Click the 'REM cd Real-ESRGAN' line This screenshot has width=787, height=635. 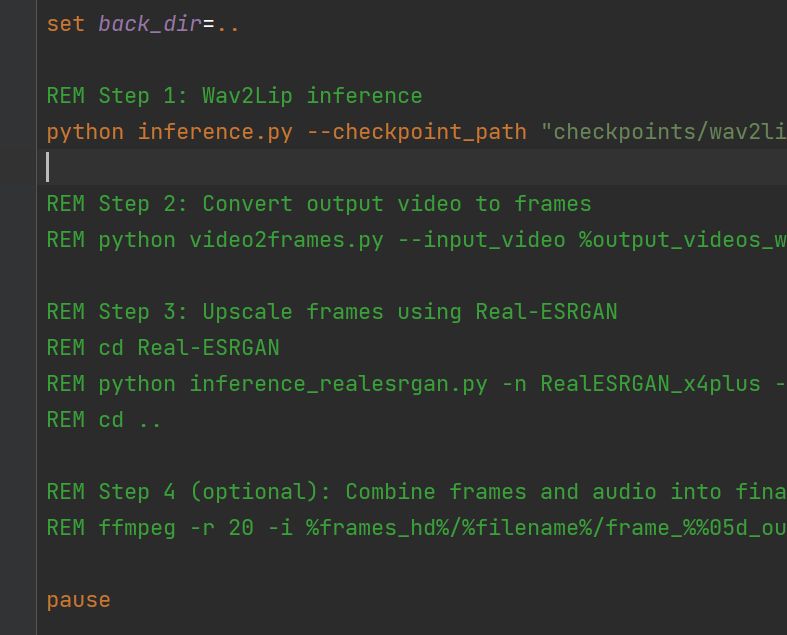[x=163, y=348]
